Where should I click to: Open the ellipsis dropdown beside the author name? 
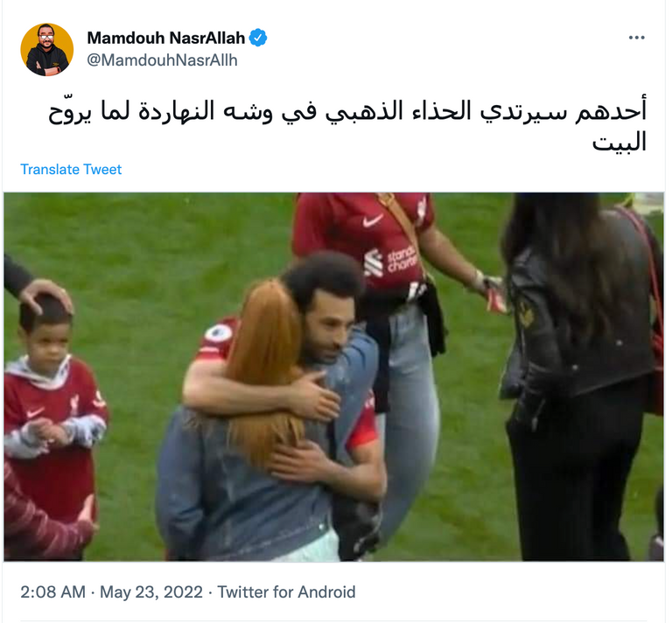tap(636, 38)
